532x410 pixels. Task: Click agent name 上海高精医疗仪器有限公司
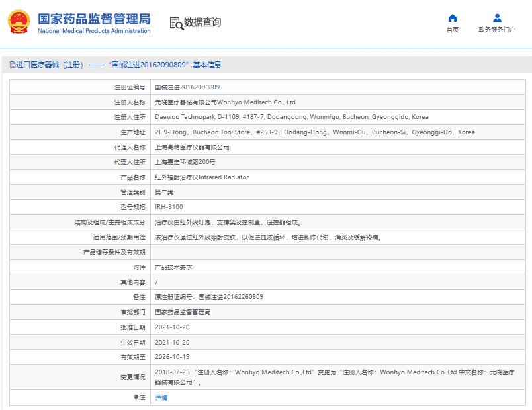tap(192, 147)
